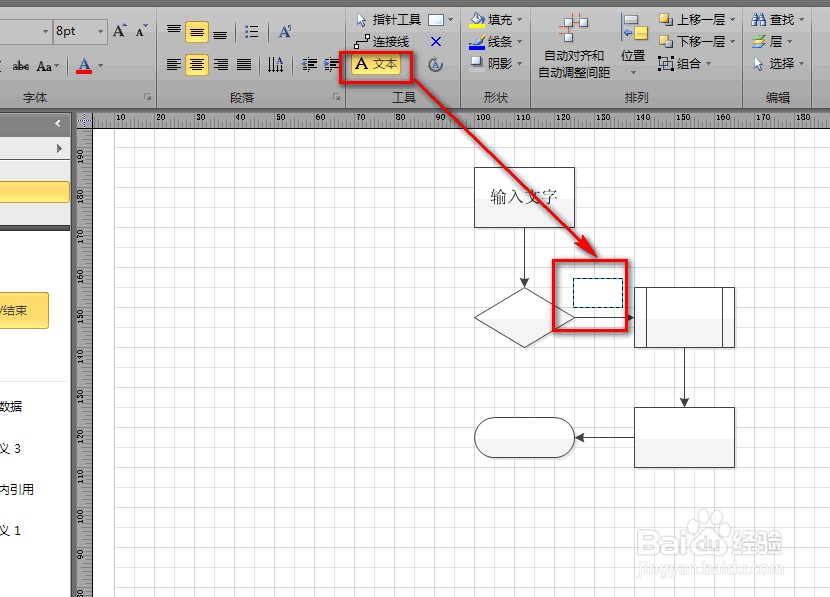Open the font dialog launcher

point(147,97)
